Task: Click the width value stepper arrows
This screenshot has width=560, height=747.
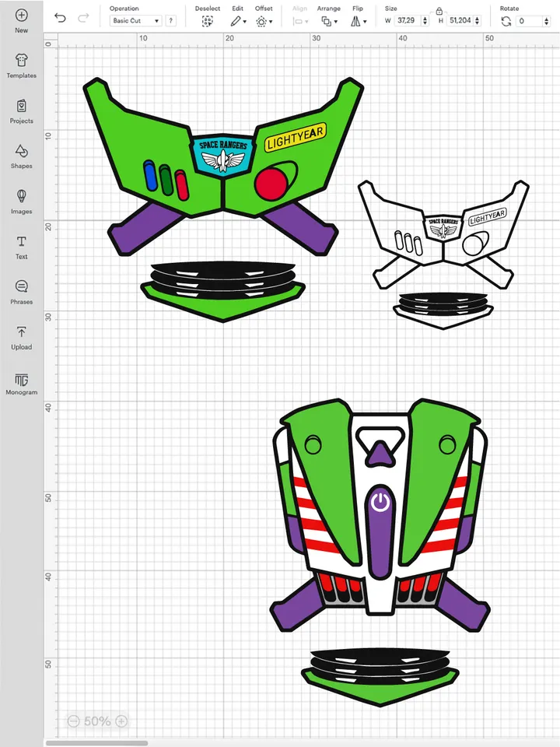Action: tap(425, 20)
